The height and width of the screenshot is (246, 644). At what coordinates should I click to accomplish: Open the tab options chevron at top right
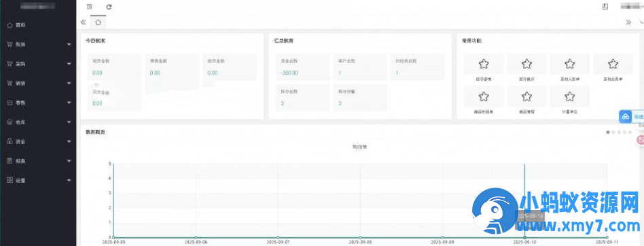(641, 22)
